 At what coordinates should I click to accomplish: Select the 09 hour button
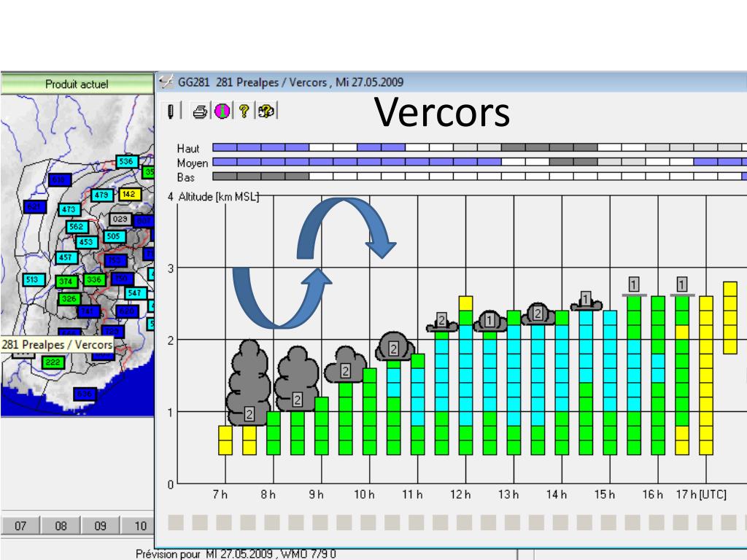100,526
